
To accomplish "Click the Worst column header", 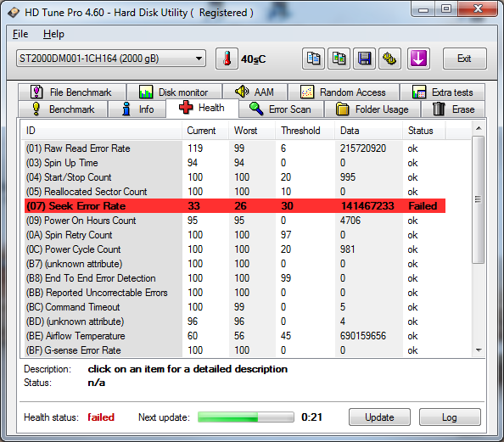I will pos(252,131).
